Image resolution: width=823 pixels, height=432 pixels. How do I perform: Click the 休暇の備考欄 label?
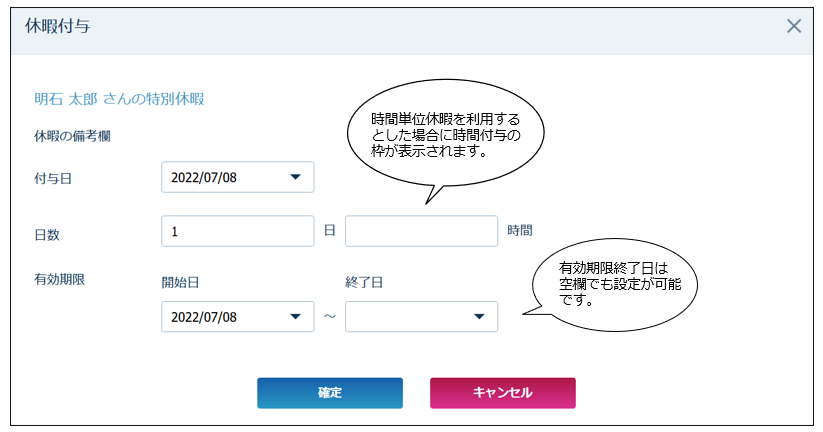click(x=72, y=136)
